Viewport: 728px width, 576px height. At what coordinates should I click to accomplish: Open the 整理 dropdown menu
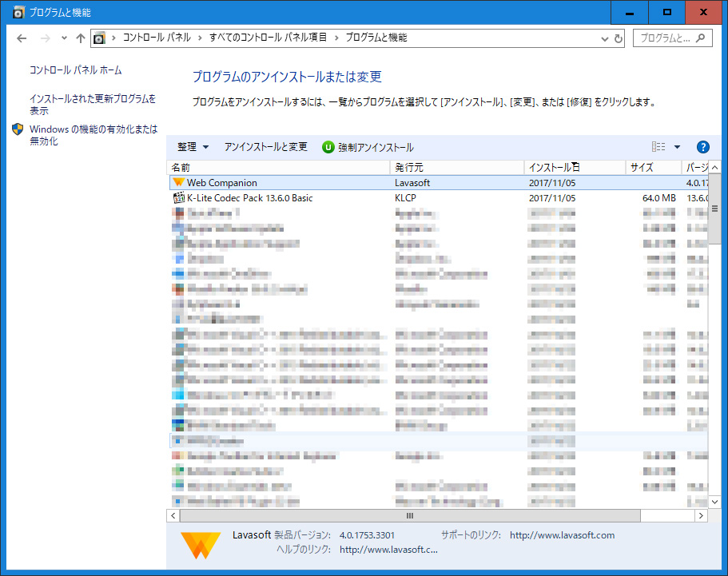coord(193,147)
